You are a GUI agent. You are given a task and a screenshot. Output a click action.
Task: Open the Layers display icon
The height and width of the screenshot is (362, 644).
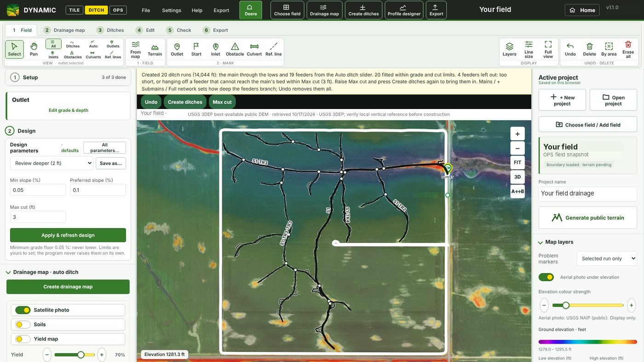pyautogui.click(x=510, y=49)
